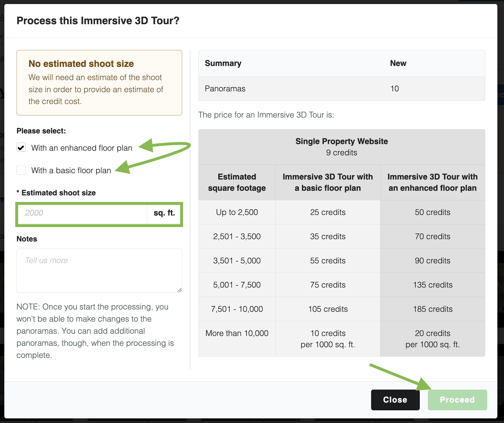Click the 'New' column header

pyautogui.click(x=398, y=63)
